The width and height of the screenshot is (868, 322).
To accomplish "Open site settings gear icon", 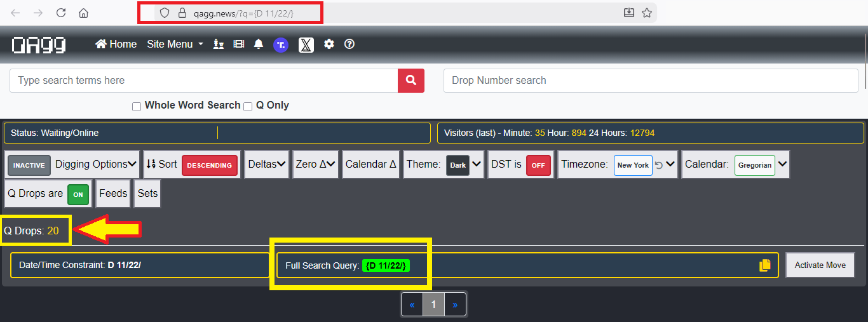I will tap(329, 44).
